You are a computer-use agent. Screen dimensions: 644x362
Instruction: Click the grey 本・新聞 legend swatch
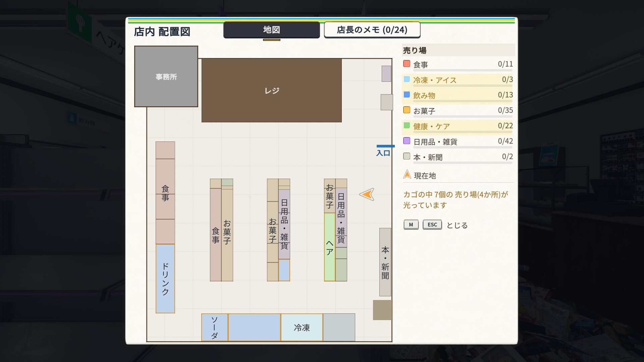(x=407, y=156)
